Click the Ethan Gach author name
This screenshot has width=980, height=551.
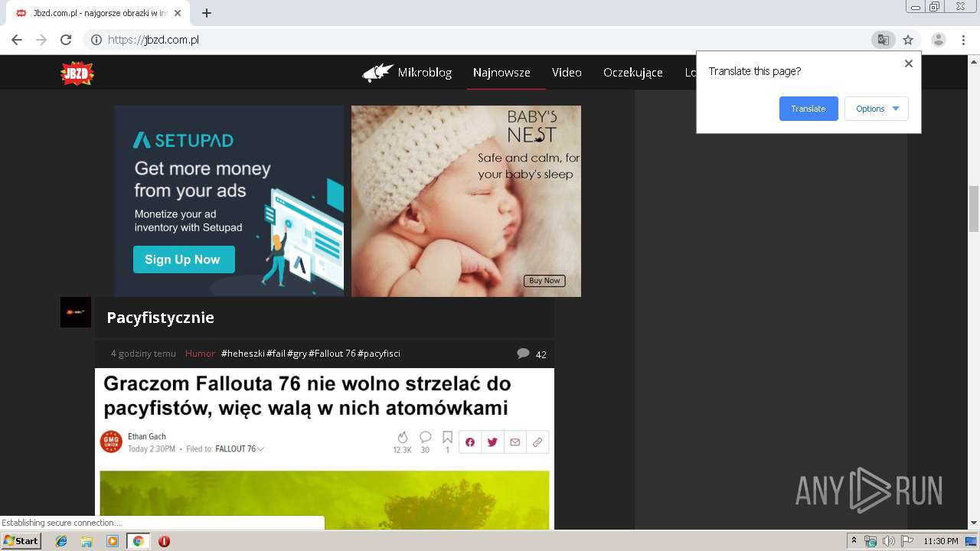click(x=147, y=437)
